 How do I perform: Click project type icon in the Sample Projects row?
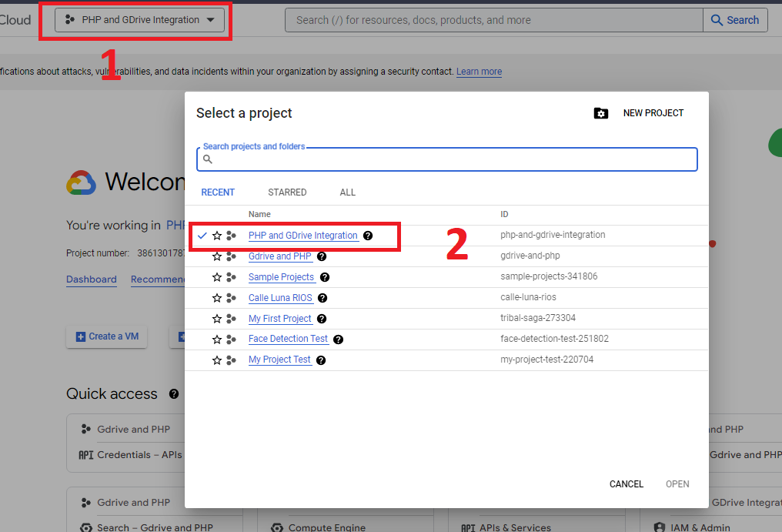tap(231, 277)
